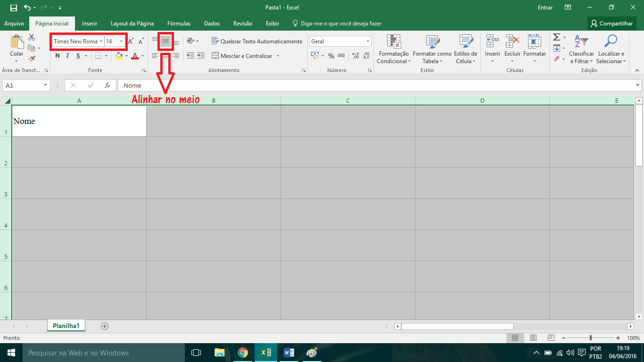This screenshot has height=362, width=644.
Task: Switch to the Inserir tab
Action: 90,23
